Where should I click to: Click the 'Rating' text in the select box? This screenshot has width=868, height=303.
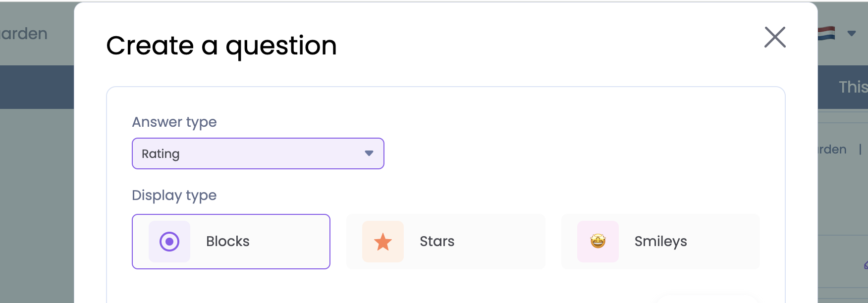[x=161, y=154]
